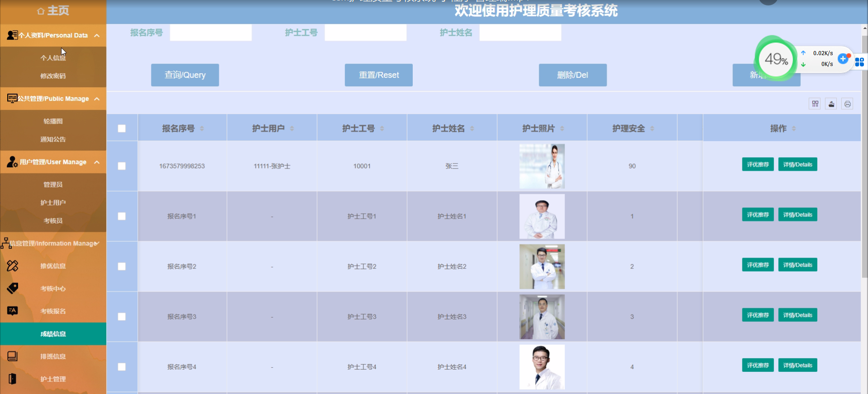Check the 报名序号3 row checkbox

point(122,316)
